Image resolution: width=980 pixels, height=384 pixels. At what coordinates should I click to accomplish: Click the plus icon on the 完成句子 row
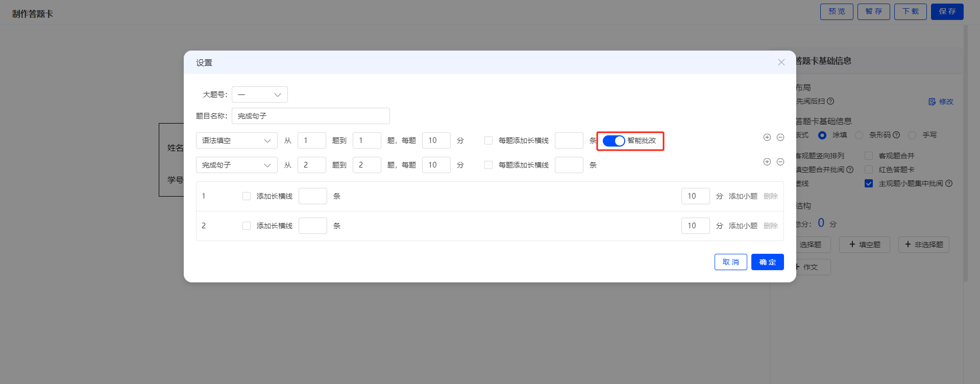tap(767, 162)
